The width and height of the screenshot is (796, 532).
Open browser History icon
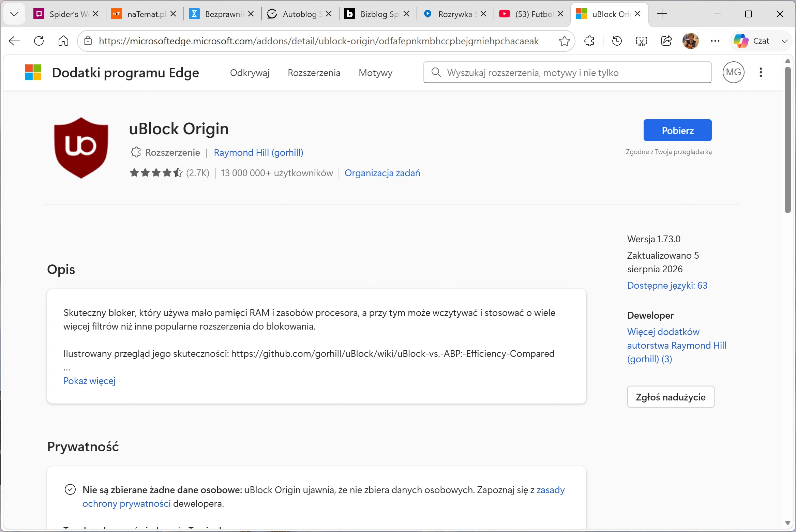(x=617, y=41)
